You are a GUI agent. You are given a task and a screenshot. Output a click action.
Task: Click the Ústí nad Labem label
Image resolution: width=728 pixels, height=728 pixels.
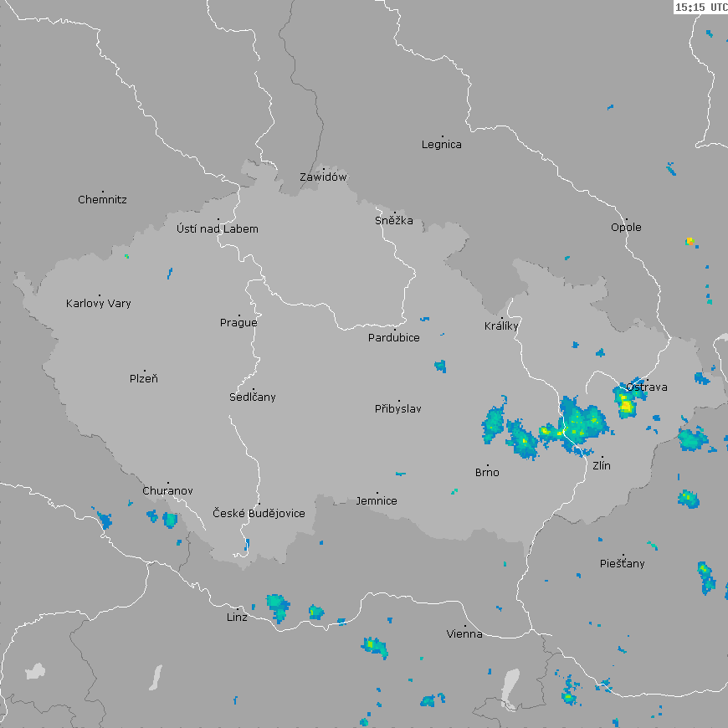218,228
